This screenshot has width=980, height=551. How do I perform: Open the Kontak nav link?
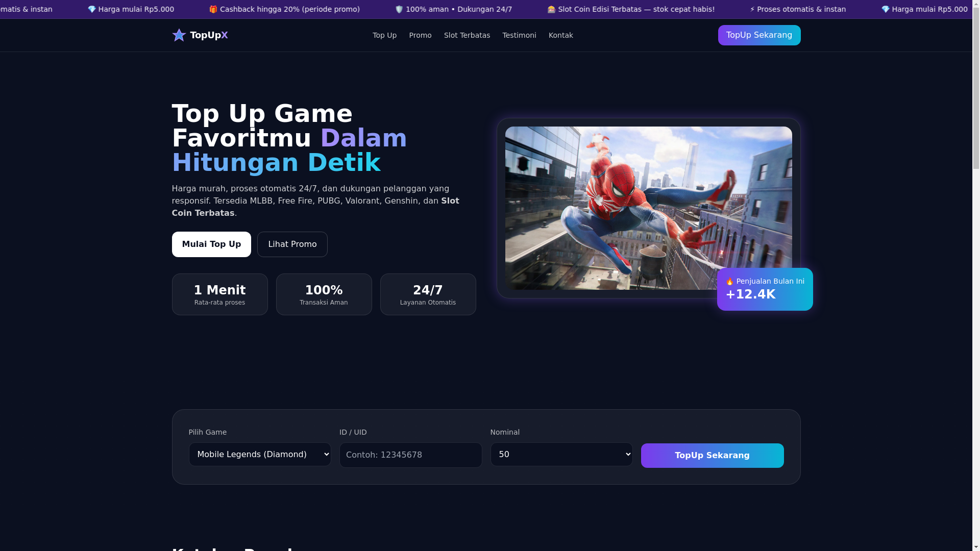pyautogui.click(x=561, y=35)
